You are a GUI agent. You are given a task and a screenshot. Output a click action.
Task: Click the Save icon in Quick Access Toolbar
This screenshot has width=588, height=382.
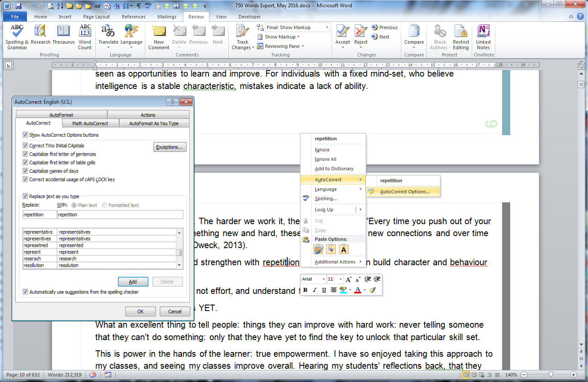point(18,6)
